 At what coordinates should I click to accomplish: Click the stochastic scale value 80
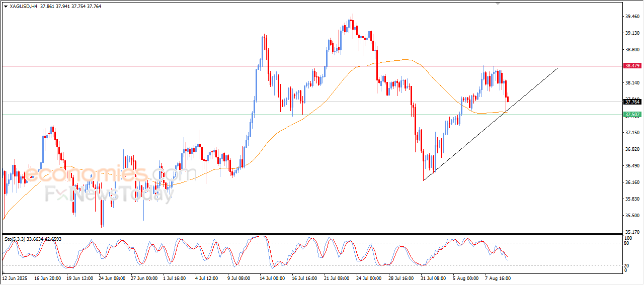point(627,243)
